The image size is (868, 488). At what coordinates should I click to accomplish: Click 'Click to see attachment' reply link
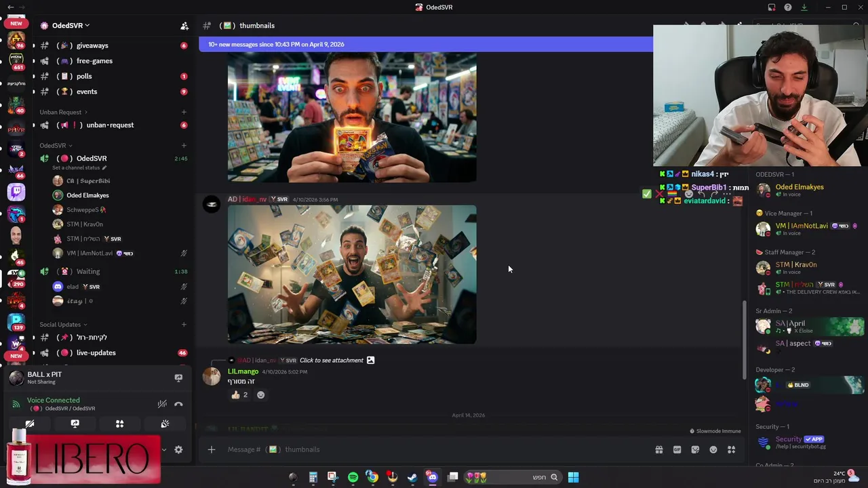click(332, 360)
